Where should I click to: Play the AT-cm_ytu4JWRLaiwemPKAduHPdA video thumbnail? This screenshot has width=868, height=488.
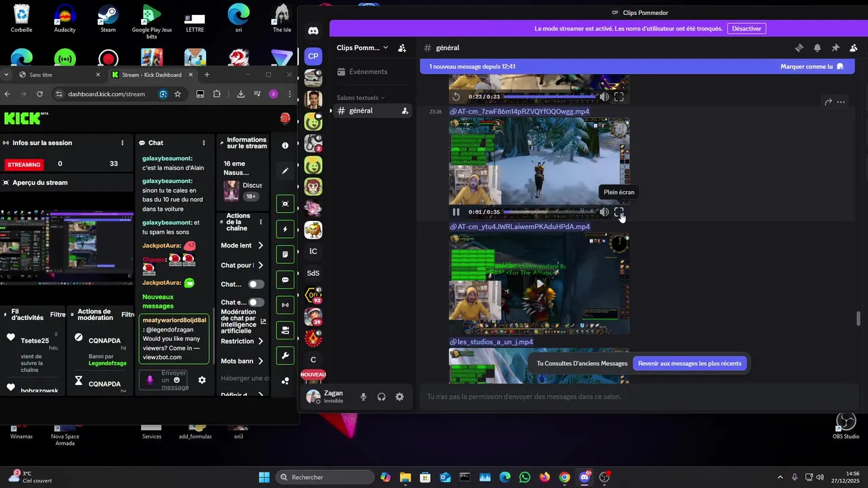coord(540,283)
